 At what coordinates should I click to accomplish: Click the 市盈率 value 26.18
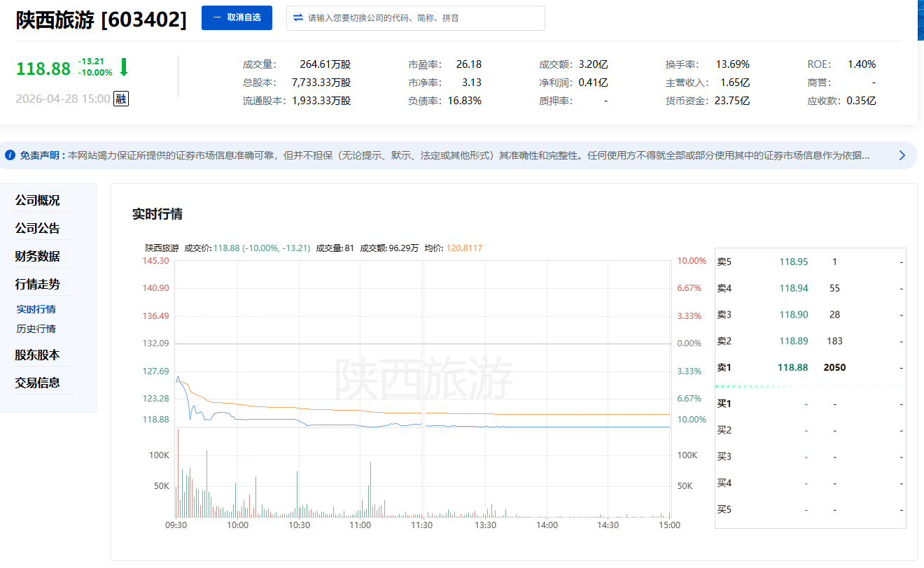[x=468, y=64]
